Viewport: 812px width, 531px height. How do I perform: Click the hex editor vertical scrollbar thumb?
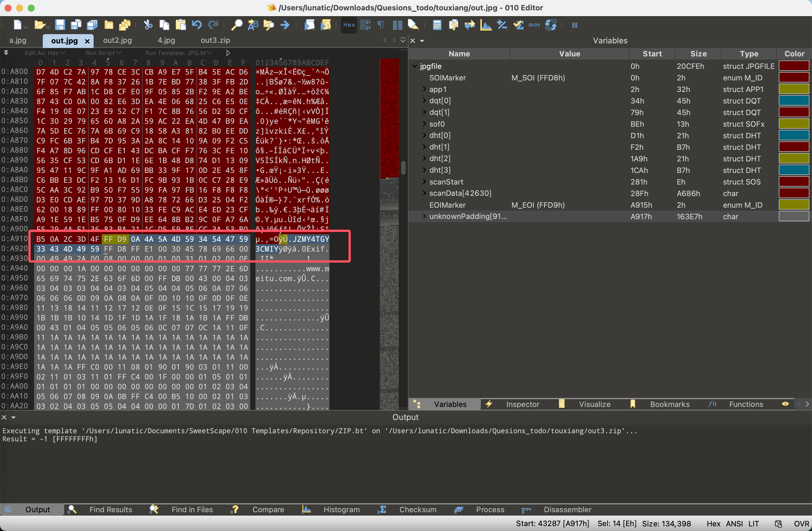tap(404, 167)
